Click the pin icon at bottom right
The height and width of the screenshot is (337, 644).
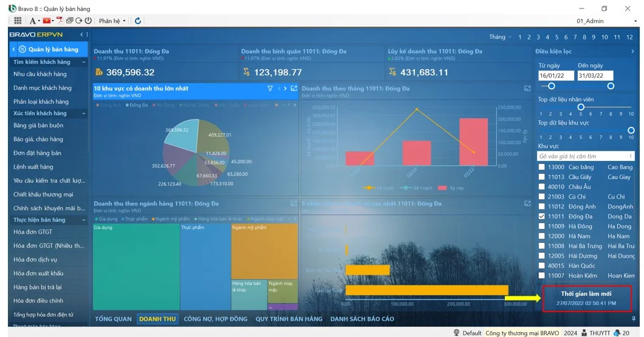pyautogui.click(x=634, y=318)
